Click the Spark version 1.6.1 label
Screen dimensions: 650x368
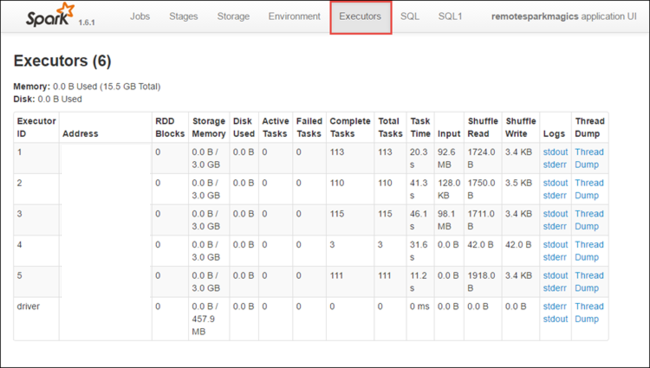tap(87, 22)
